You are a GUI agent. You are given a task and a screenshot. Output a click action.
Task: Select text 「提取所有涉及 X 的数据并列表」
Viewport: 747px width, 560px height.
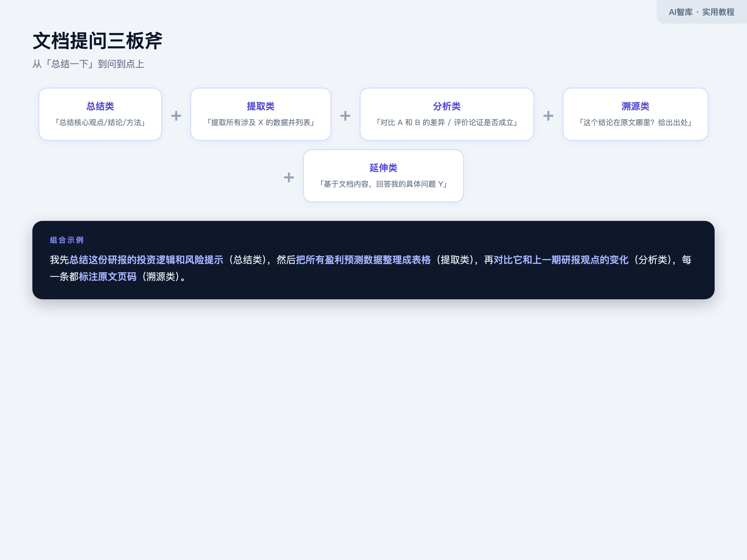tap(261, 123)
